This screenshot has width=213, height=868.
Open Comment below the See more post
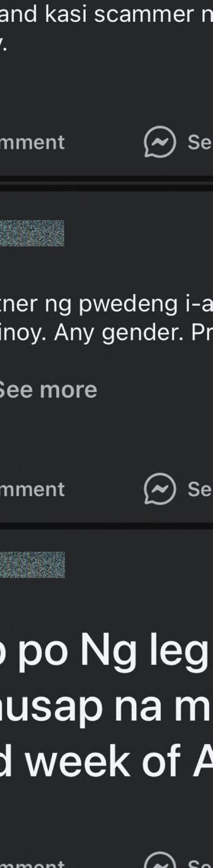click(x=32, y=489)
